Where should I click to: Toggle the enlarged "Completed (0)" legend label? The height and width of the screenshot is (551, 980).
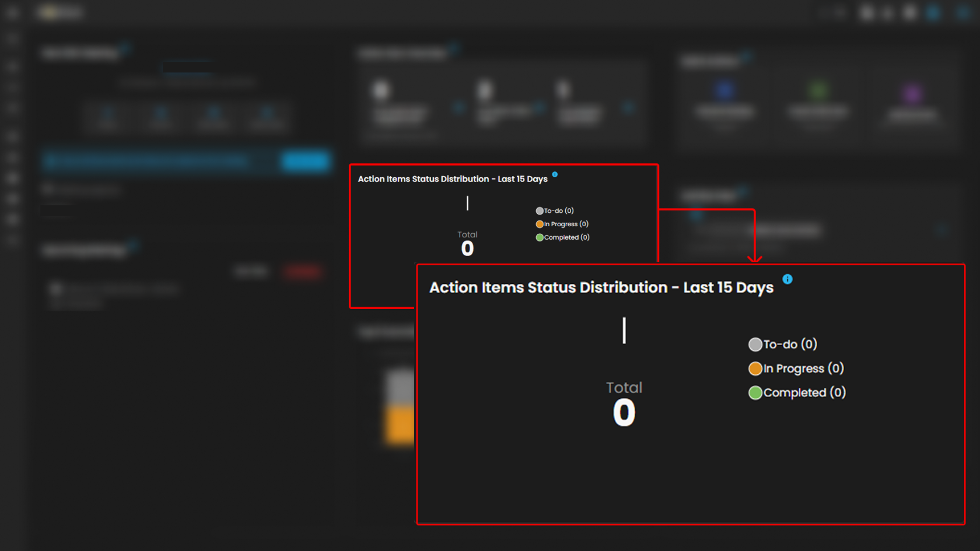tap(804, 393)
